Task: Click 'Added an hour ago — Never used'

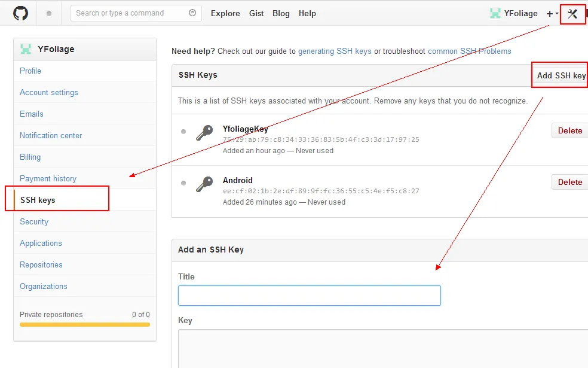Action: point(278,151)
